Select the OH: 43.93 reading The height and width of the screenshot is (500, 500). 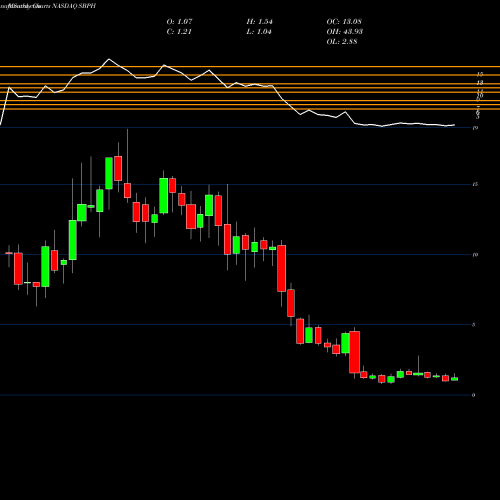(345, 32)
